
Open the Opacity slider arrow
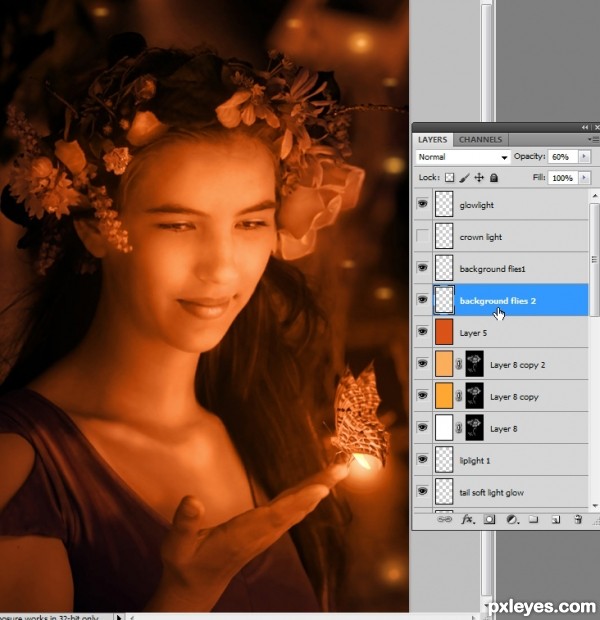[x=584, y=157]
